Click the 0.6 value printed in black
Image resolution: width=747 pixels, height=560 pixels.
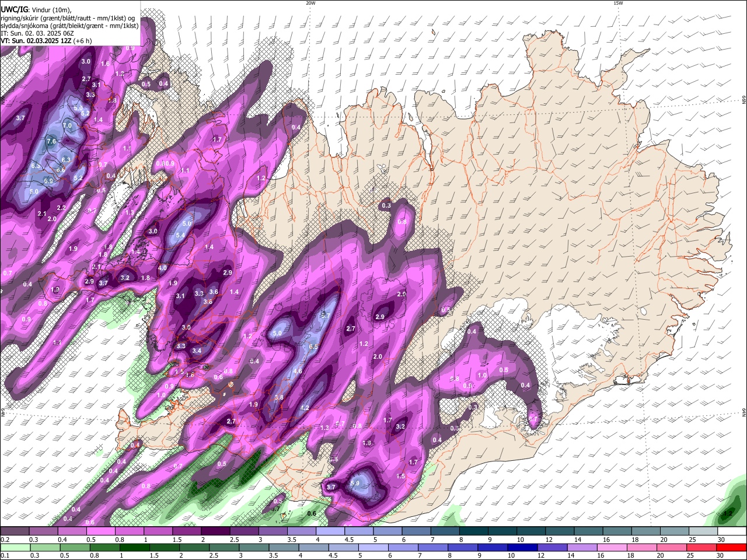(312, 513)
